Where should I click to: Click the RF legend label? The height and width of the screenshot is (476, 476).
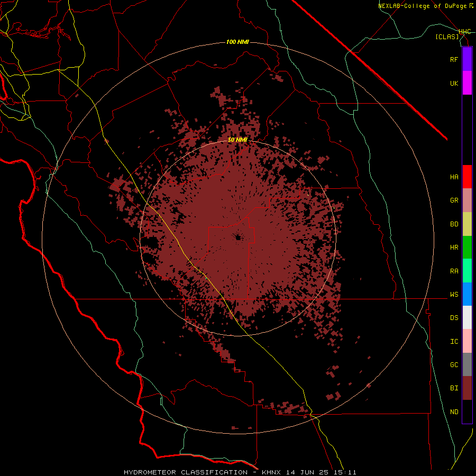tap(454, 59)
